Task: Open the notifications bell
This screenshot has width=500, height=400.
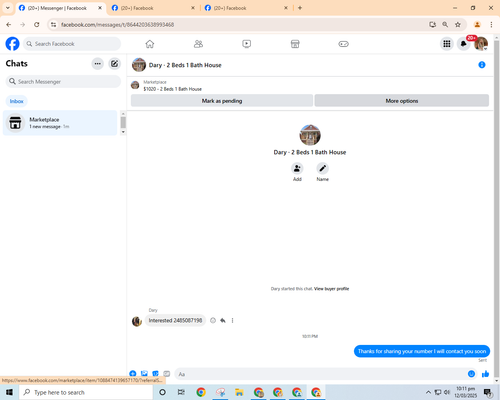Action: pyautogui.click(x=463, y=44)
